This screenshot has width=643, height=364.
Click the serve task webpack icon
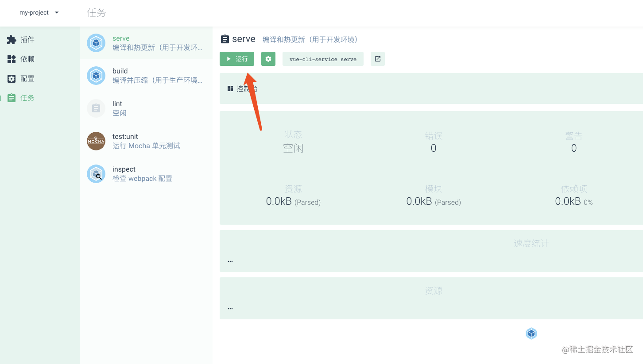[96, 43]
